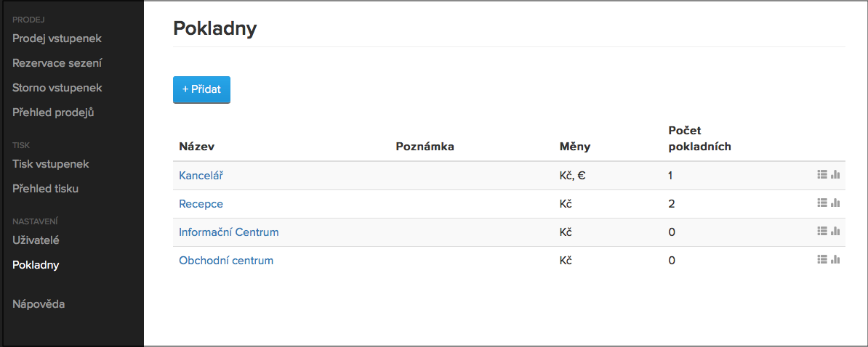Open Přehled prodejů from sidebar
The image size is (868, 347).
point(53,113)
